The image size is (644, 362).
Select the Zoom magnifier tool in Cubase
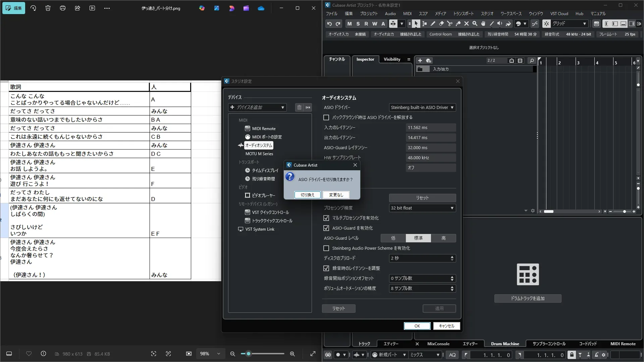(475, 24)
